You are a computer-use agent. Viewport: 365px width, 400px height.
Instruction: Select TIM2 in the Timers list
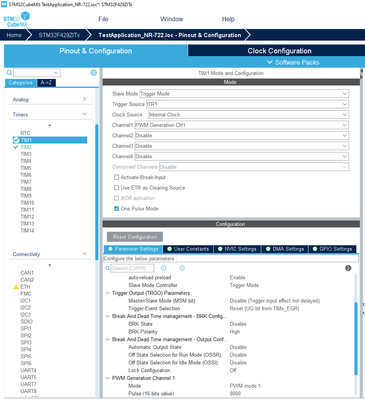click(x=26, y=147)
